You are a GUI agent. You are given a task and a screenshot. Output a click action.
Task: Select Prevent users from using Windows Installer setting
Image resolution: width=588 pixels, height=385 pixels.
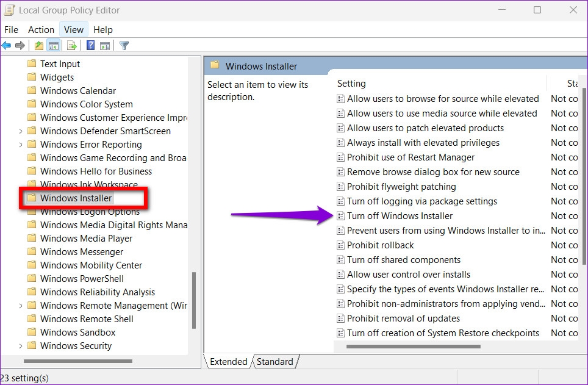[x=446, y=231]
